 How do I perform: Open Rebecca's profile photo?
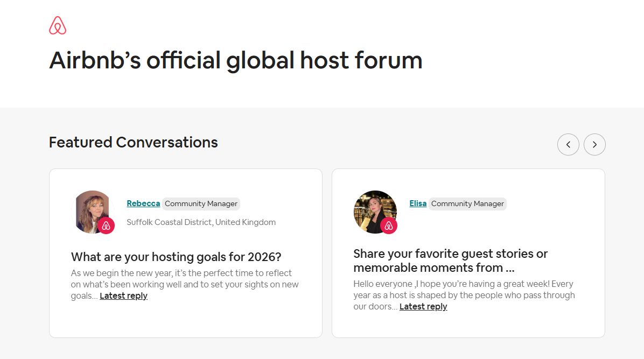coord(92,209)
